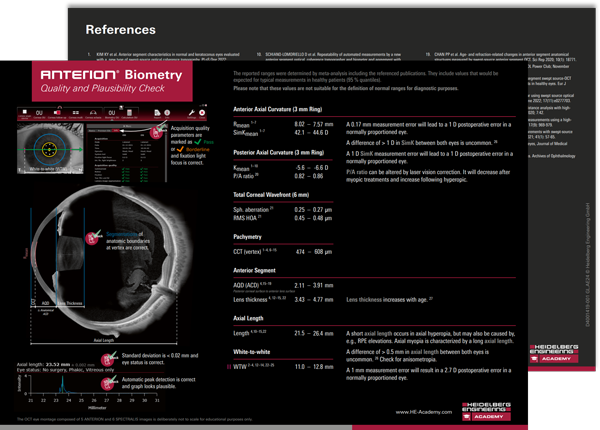Image resolution: width=600 pixels, height=430 pixels.
Task: Select the Cornea single view toolbar icon
Action: 24,114
